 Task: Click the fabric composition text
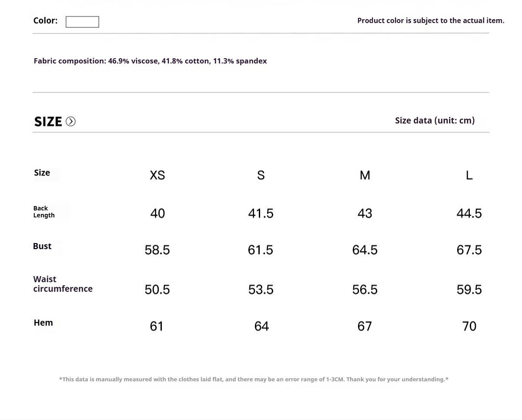click(x=150, y=61)
